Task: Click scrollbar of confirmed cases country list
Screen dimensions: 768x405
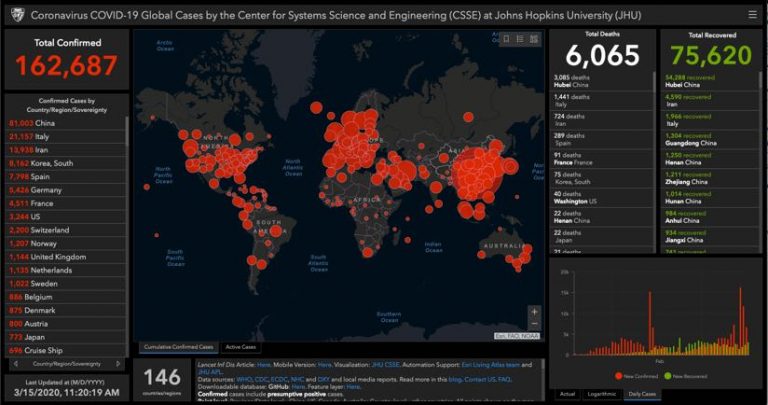Action: 127,131
